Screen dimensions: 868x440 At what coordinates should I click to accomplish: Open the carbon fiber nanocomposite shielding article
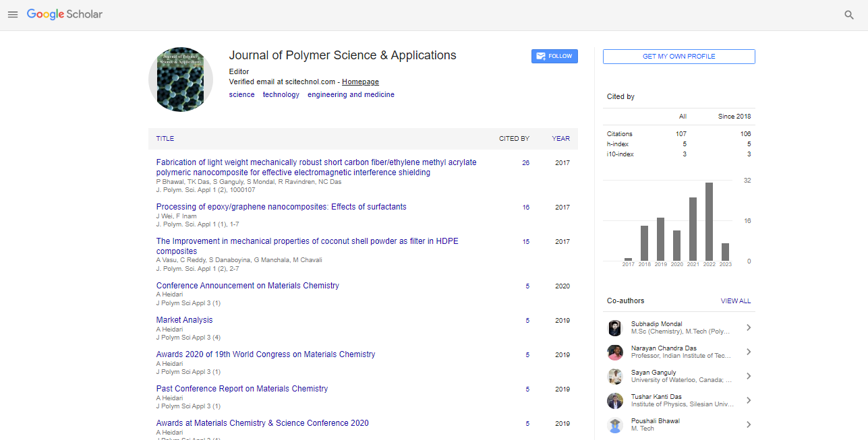tap(316, 167)
